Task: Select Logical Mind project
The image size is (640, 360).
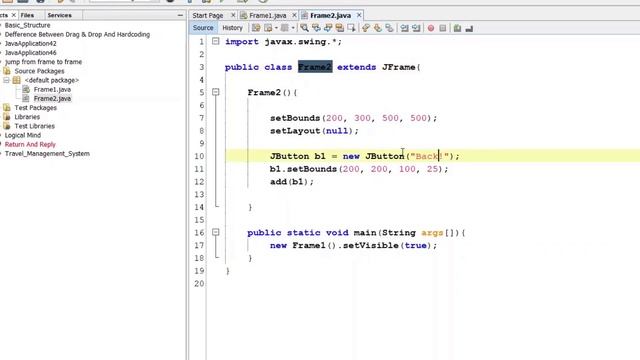Action: [x=22, y=135]
